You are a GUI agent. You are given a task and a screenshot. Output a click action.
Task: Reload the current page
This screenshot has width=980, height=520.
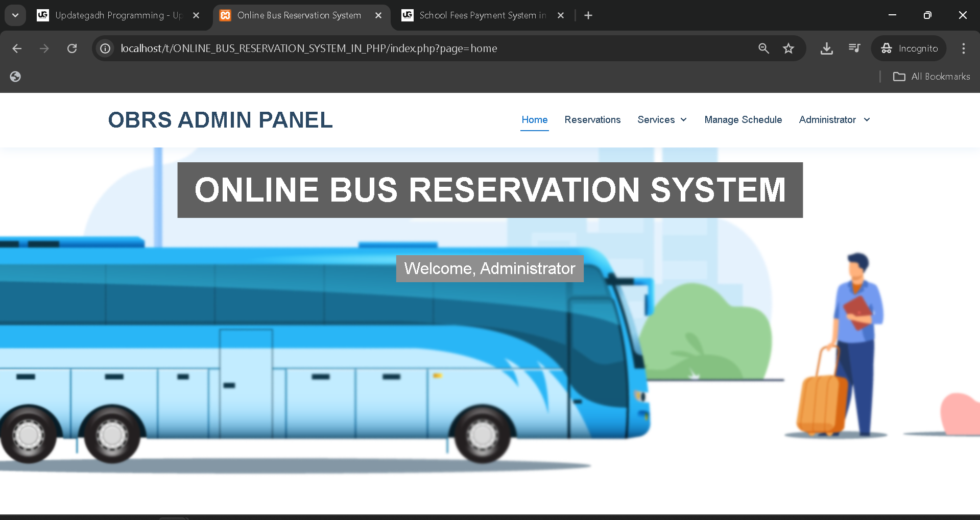pos(72,48)
